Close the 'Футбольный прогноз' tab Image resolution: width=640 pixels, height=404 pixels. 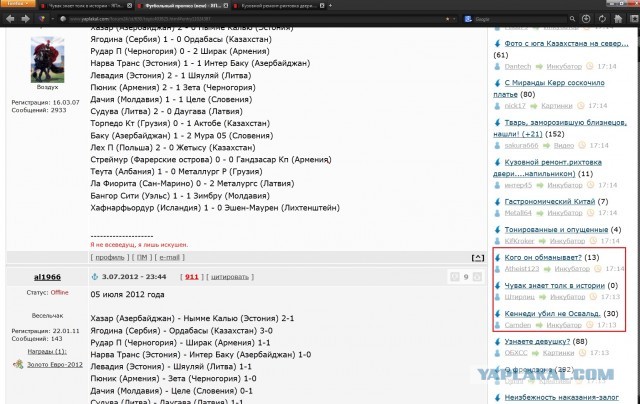[x=226, y=6]
